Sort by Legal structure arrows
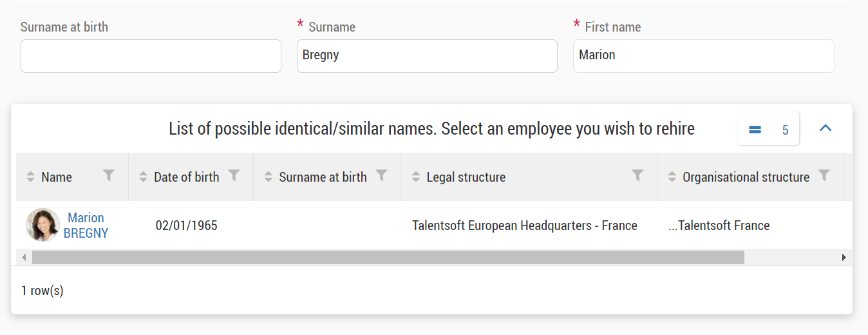The width and height of the screenshot is (868, 335). [x=415, y=177]
